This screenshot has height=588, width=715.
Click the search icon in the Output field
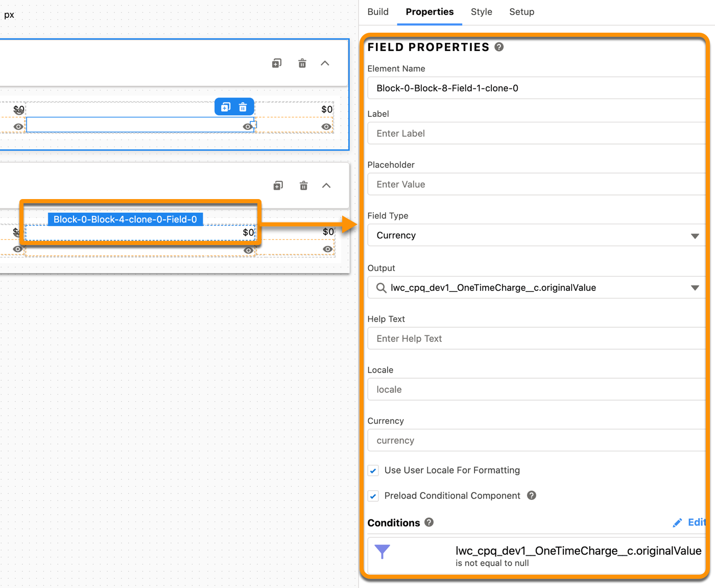(381, 288)
